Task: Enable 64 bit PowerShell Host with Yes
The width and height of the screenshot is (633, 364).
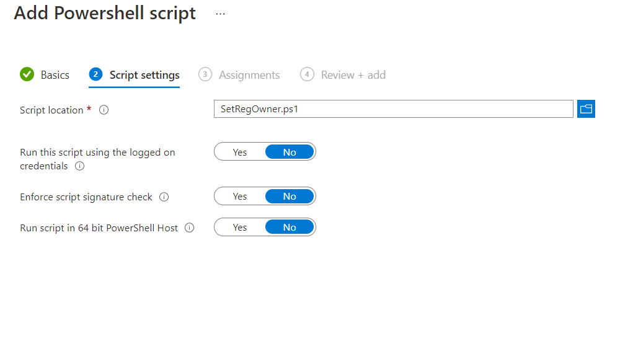Action: [x=240, y=228]
